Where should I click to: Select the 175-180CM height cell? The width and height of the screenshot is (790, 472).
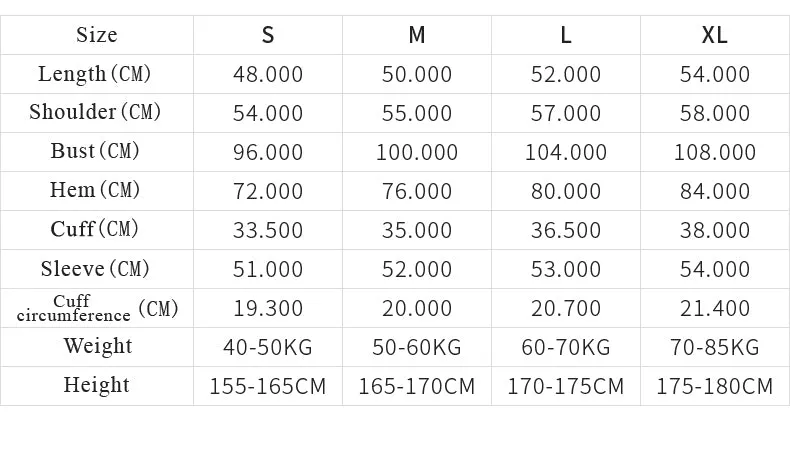point(714,386)
